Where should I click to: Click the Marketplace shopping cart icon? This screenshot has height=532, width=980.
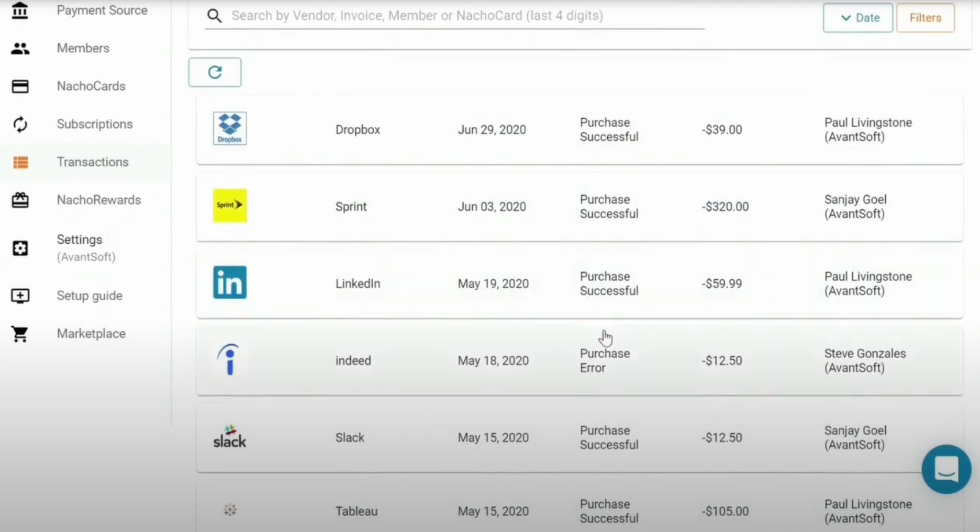(20, 334)
